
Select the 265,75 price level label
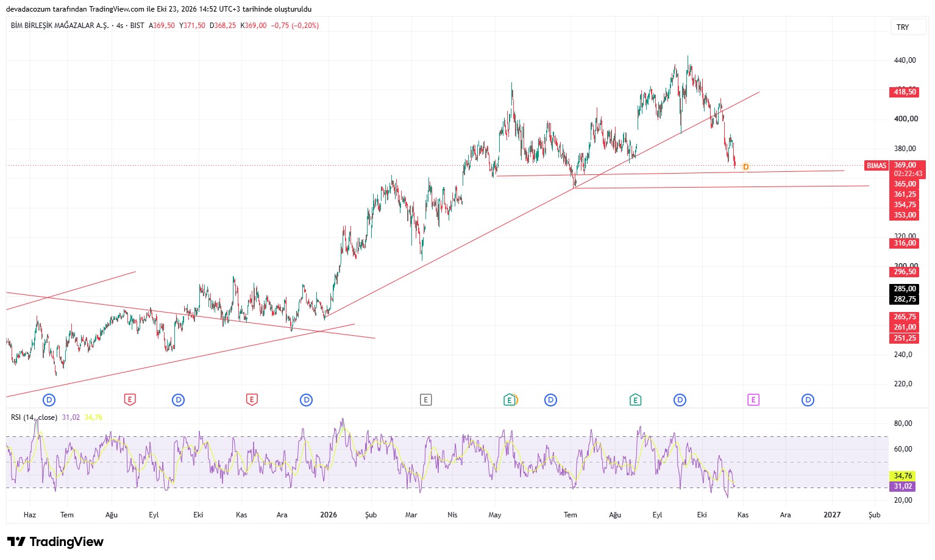[x=905, y=317]
